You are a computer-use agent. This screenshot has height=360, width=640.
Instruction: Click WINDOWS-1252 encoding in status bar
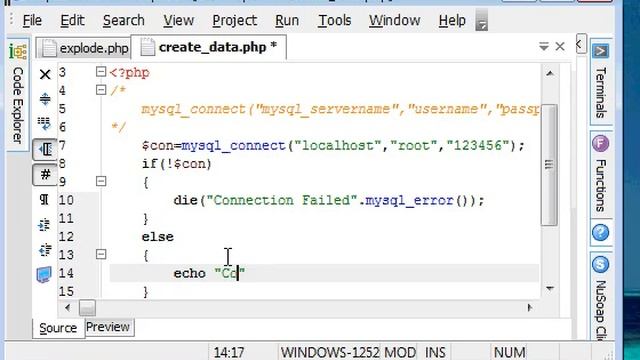(x=330, y=352)
